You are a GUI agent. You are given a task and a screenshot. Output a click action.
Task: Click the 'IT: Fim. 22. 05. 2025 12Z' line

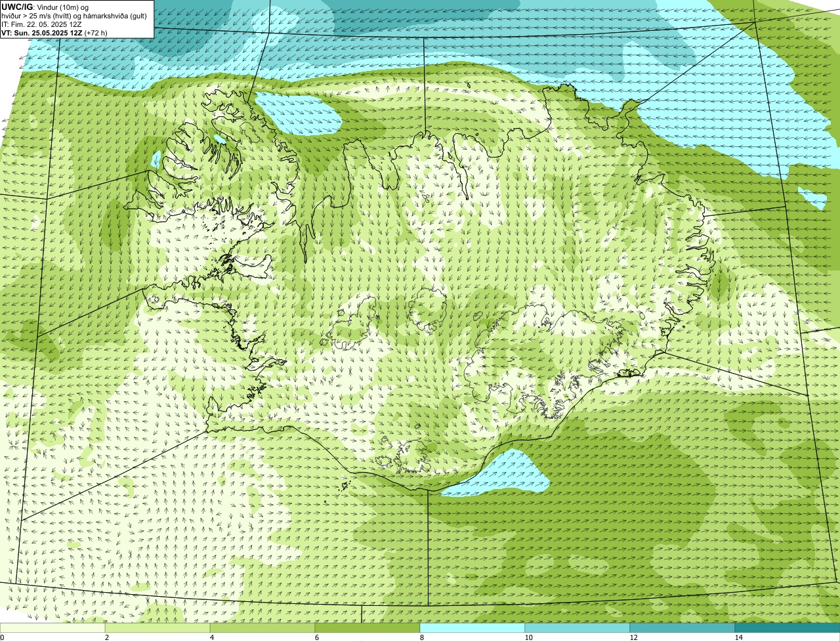click(x=41, y=24)
